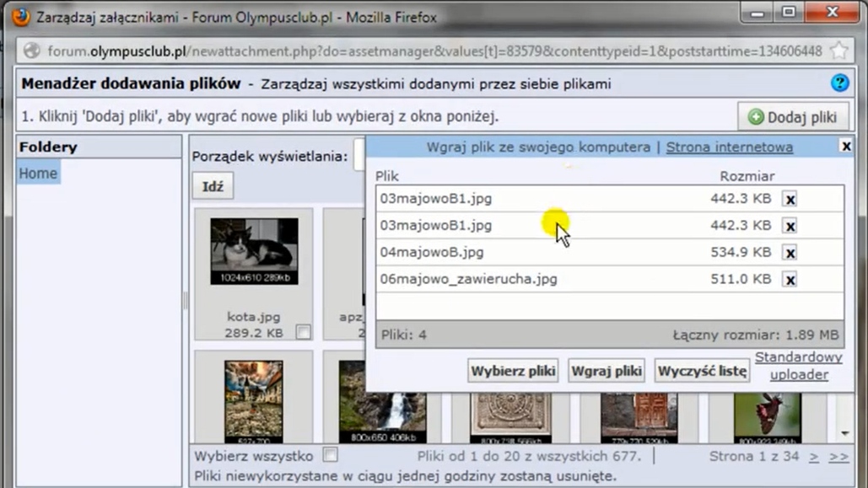Open the Porządek wyświetlania dropdown
Screen dimensions: 868x488
coord(359,156)
